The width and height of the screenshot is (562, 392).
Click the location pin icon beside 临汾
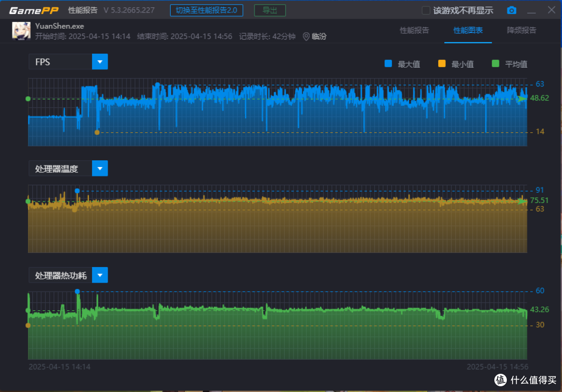click(306, 36)
